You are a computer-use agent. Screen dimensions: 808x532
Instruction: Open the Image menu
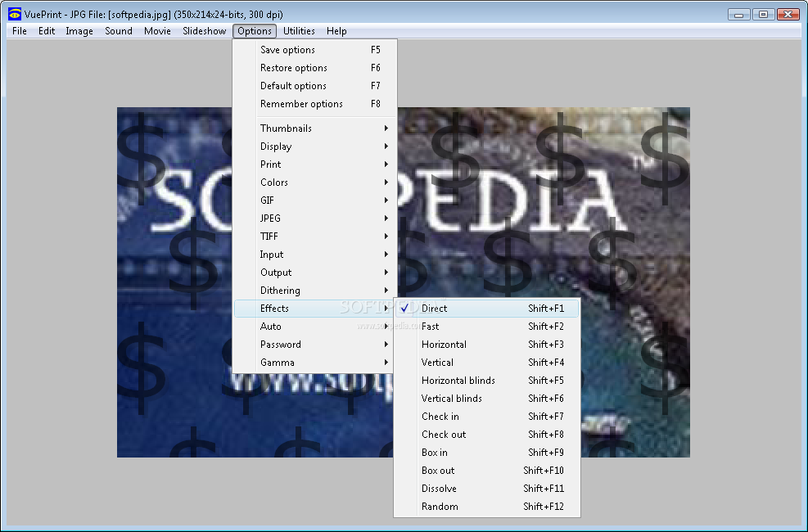tap(79, 31)
